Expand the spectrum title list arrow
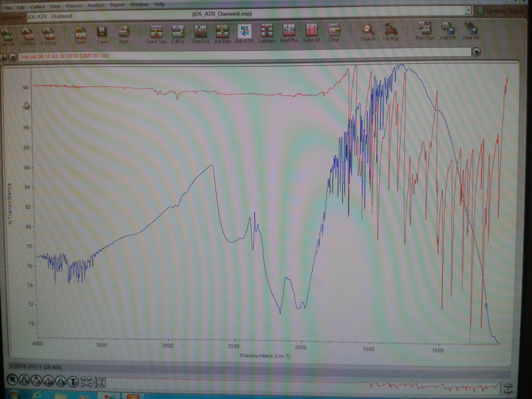 tap(476, 52)
